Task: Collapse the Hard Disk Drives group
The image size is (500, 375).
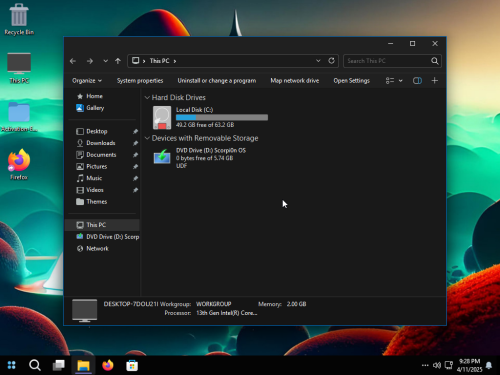Action: (x=147, y=97)
